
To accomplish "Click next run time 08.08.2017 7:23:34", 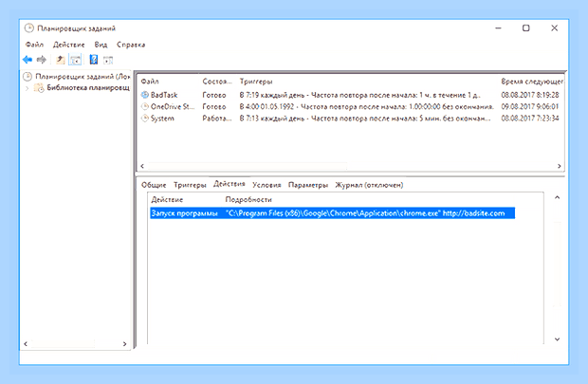I will [530, 119].
